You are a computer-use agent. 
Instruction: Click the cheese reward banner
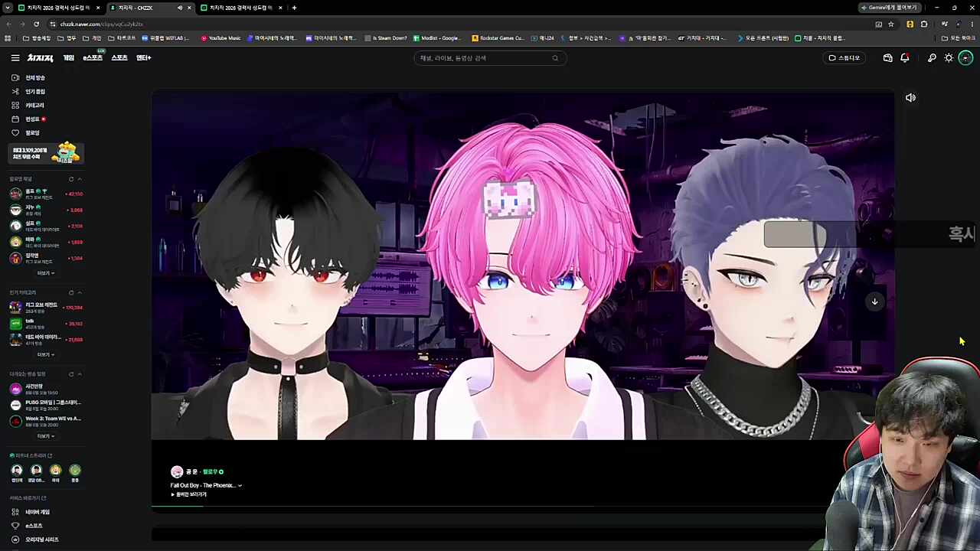click(x=46, y=153)
